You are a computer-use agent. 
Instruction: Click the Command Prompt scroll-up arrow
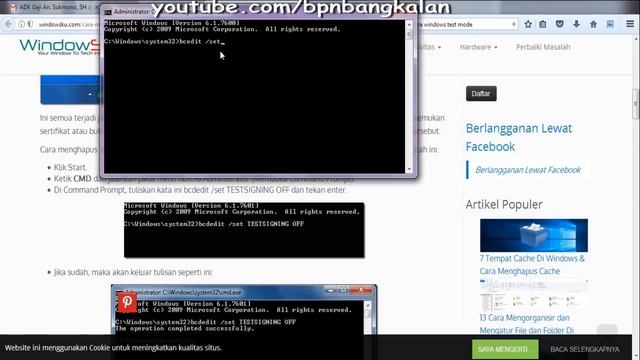(x=409, y=24)
